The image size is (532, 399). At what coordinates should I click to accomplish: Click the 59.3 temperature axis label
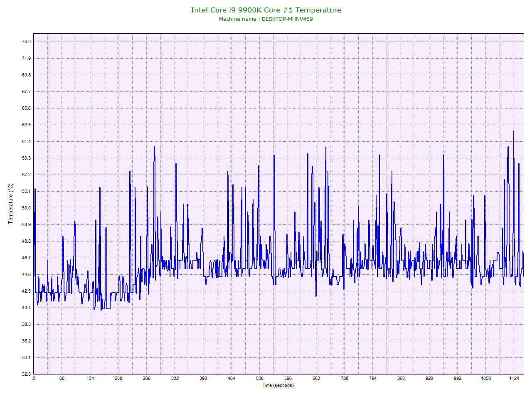pyautogui.click(x=26, y=158)
